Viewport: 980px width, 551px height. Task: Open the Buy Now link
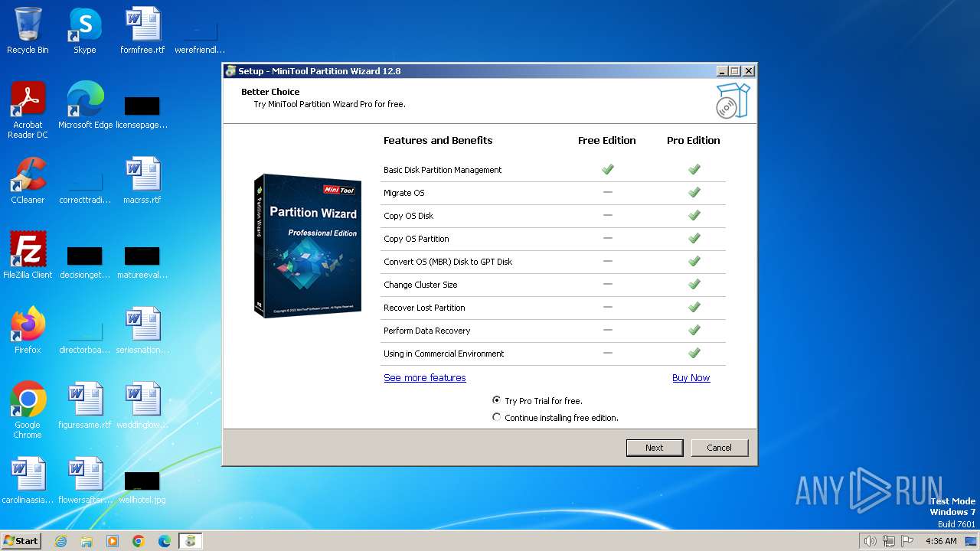[x=691, y=378]
